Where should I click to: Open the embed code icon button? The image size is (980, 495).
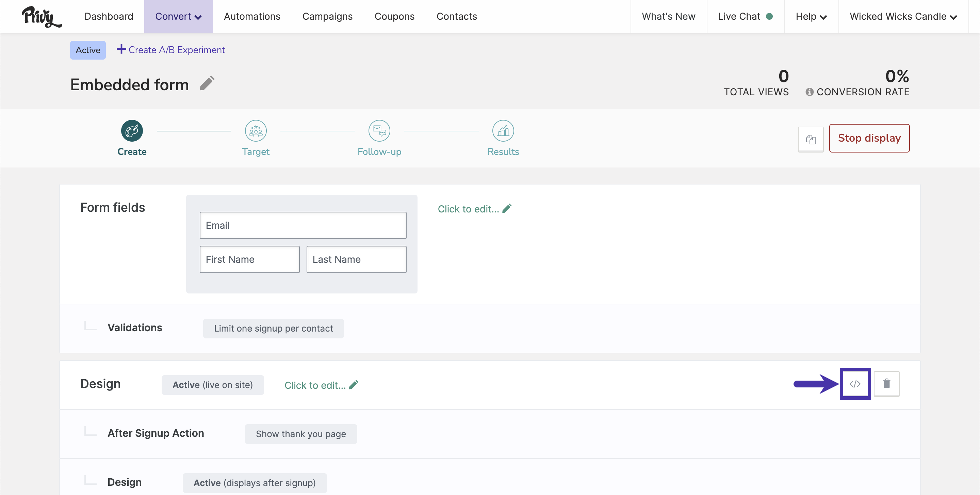click(855, 384)
